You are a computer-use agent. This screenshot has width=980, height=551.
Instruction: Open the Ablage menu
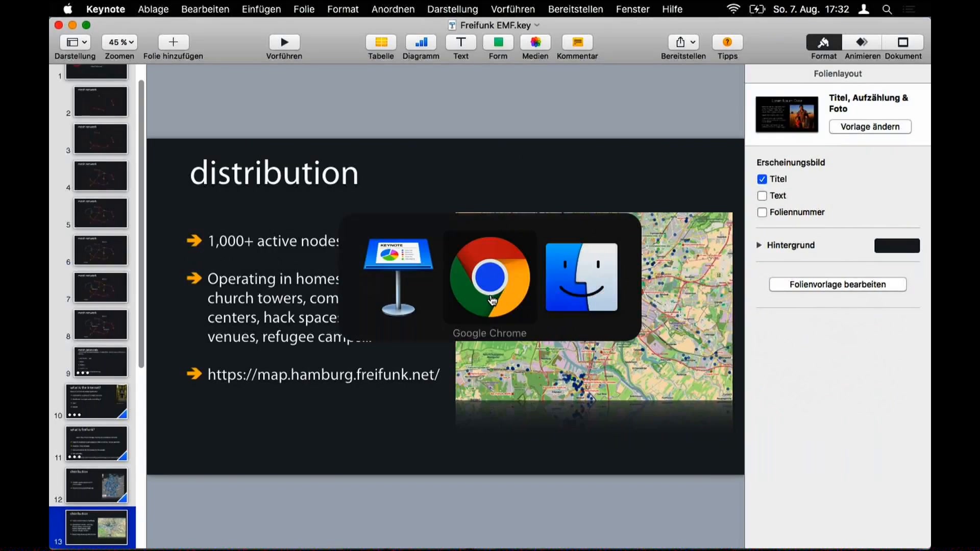tap(153, 9)
